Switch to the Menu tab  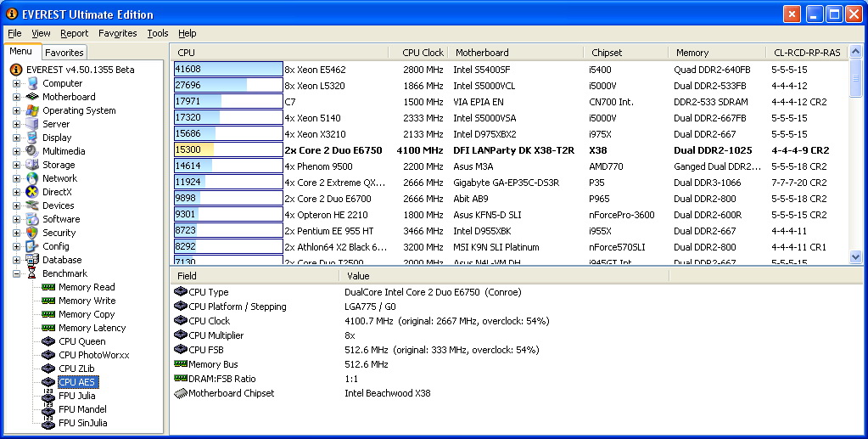pyautogui.click(x=21, y=51)
